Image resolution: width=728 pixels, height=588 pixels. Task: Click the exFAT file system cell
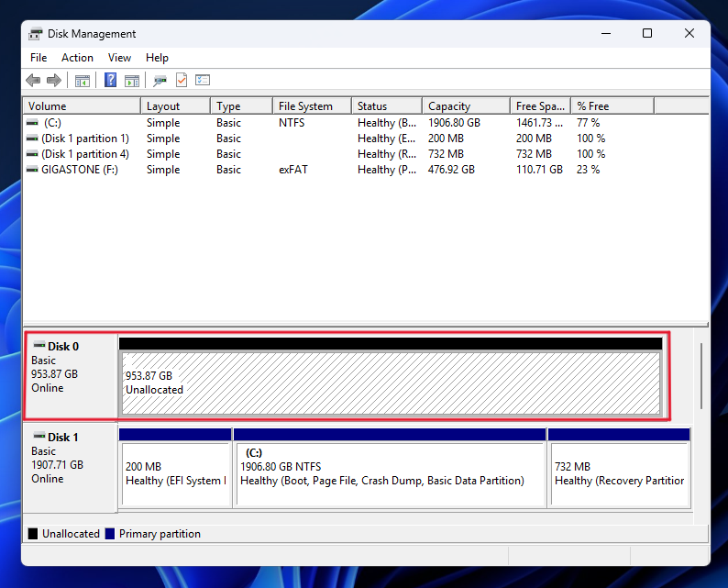point(293,170)
